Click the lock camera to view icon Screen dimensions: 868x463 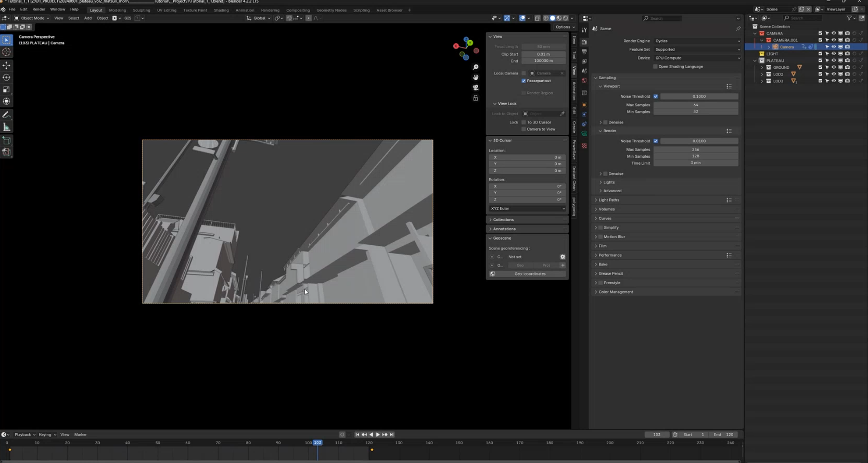click(476, 98)
